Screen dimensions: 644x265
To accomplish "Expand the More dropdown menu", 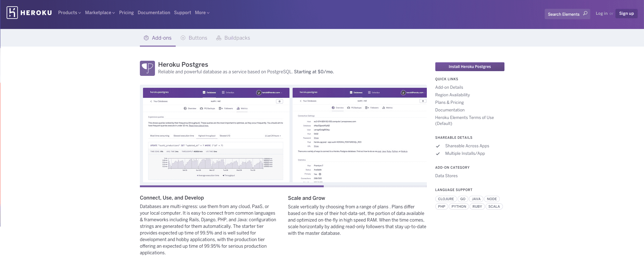I will tap(202, 13).
